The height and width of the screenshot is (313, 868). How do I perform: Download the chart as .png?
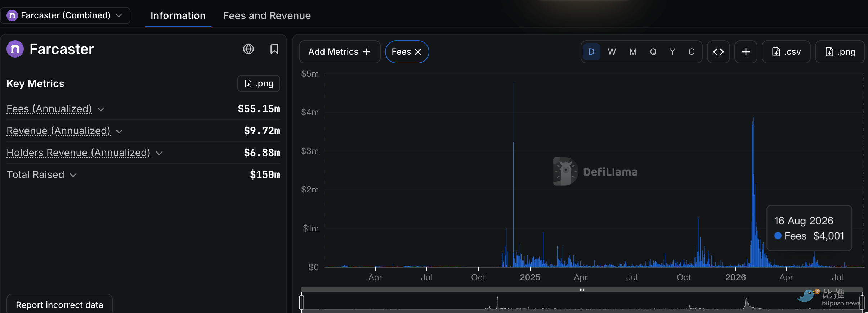pyautogui.click(x=840, y=52)
